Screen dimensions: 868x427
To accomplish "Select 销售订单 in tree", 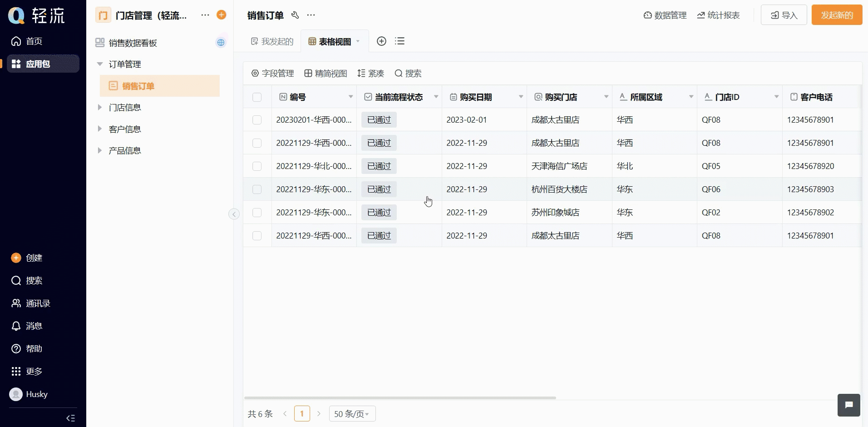I will click(x=160, y=86).
